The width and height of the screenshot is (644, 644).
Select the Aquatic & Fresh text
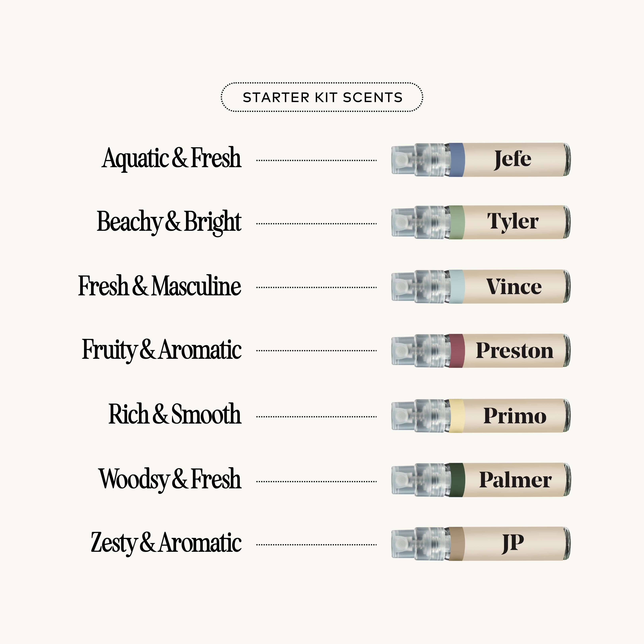click(x=171, y=158)
